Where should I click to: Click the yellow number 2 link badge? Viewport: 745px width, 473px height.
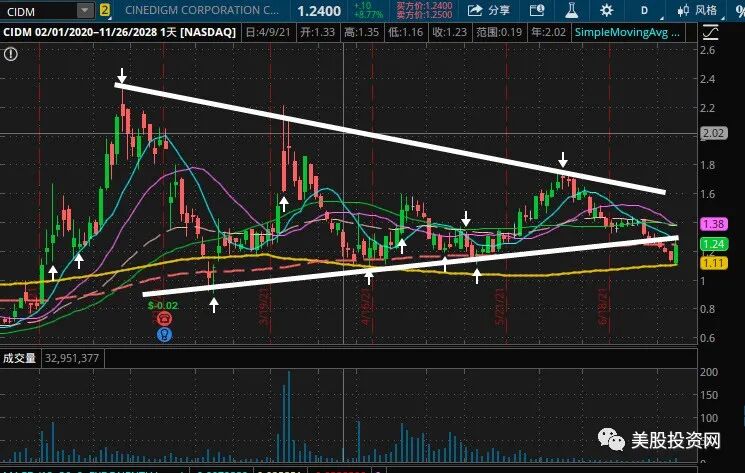point(105,10)
